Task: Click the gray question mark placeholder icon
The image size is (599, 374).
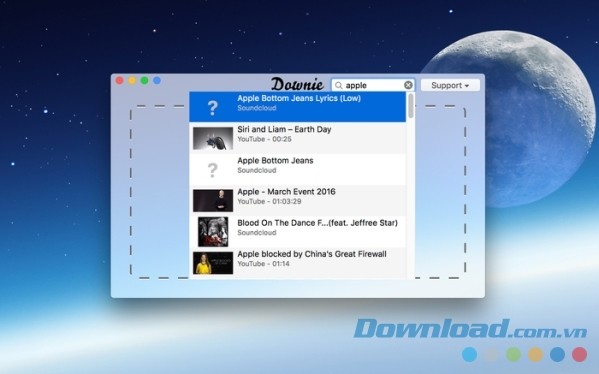Action: [x=212, y=170]
